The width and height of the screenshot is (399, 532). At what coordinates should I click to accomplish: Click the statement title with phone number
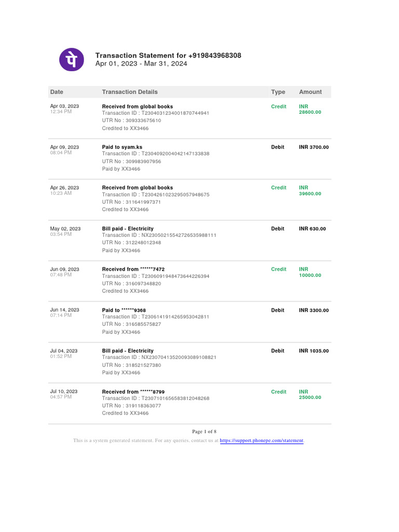[x=168, y=56]
